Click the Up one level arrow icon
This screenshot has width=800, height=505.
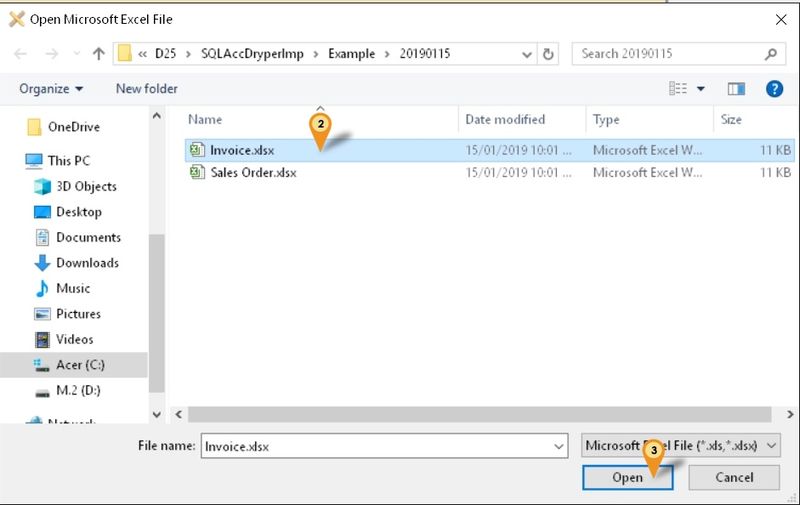pos(99,53)
